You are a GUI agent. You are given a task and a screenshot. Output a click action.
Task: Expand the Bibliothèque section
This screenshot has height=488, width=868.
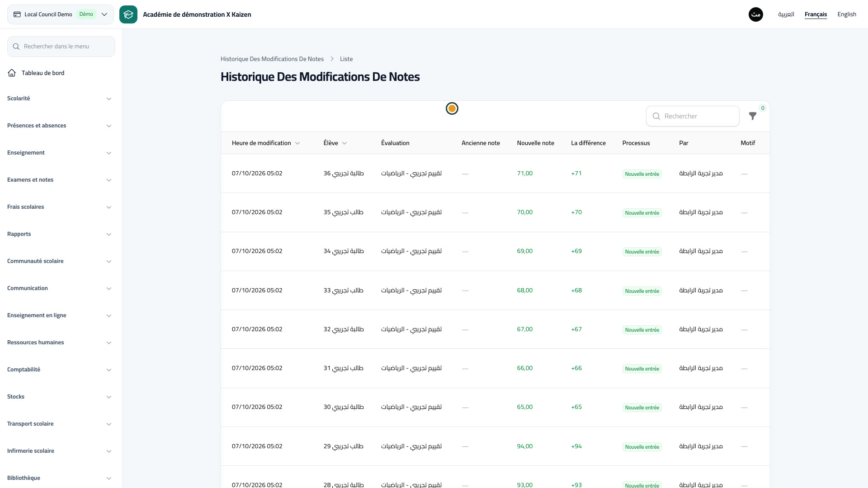click(61, 478)
